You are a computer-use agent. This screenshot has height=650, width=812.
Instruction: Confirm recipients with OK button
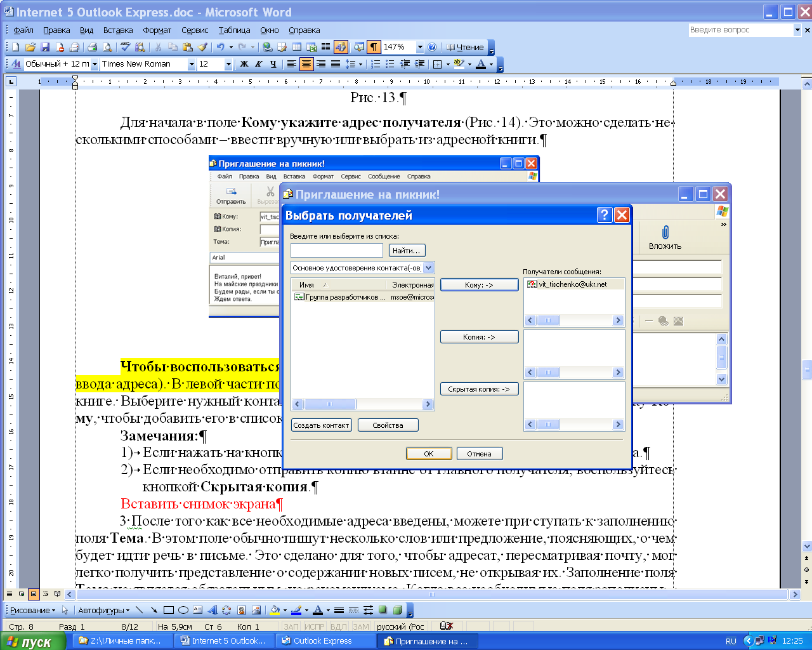pyautogui.click(x=429, y=453)
